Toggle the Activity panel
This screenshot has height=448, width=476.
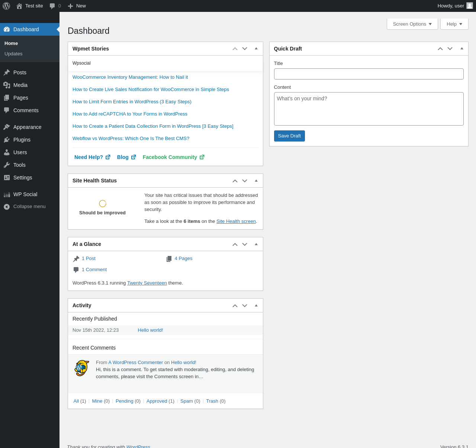tap(256, 305)
